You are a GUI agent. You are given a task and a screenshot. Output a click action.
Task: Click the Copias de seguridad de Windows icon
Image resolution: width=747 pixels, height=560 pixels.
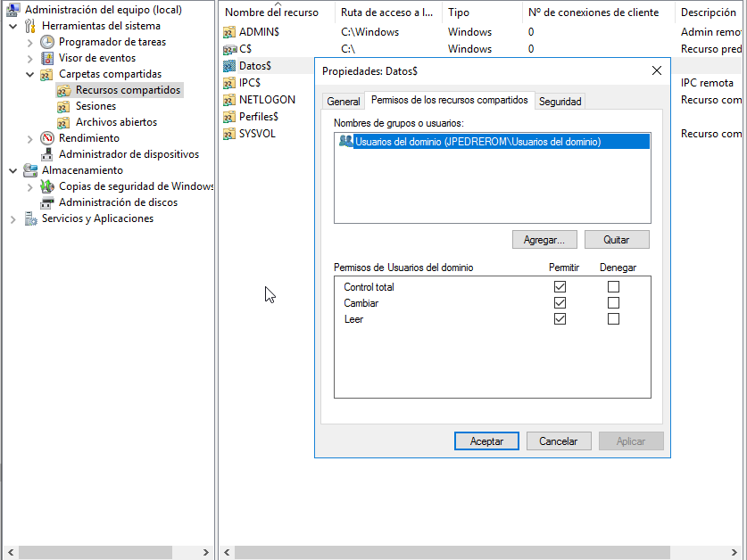click(47, 186)
